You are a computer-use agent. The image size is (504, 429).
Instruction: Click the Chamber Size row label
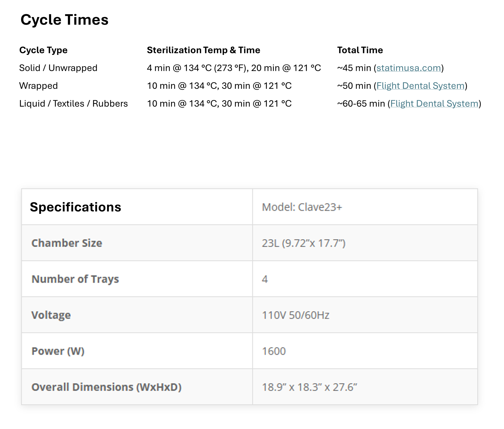[67, 243]
